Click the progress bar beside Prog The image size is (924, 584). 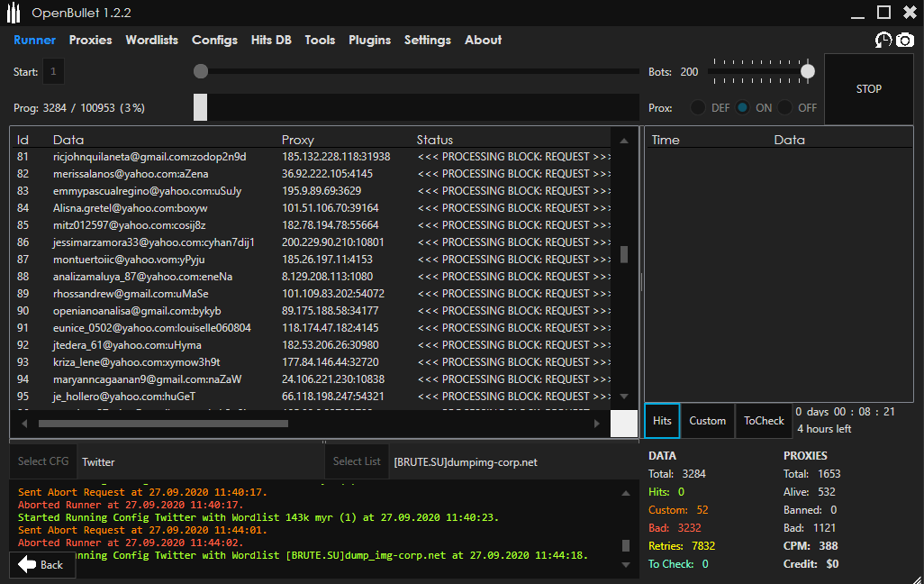coord(417,107)
